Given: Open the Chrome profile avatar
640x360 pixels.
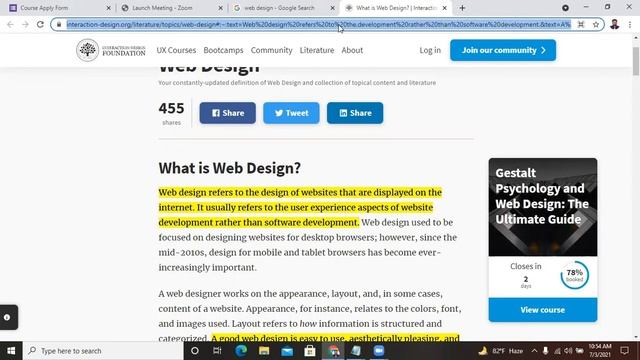Looking at the screenshot, I should point(615,24).
